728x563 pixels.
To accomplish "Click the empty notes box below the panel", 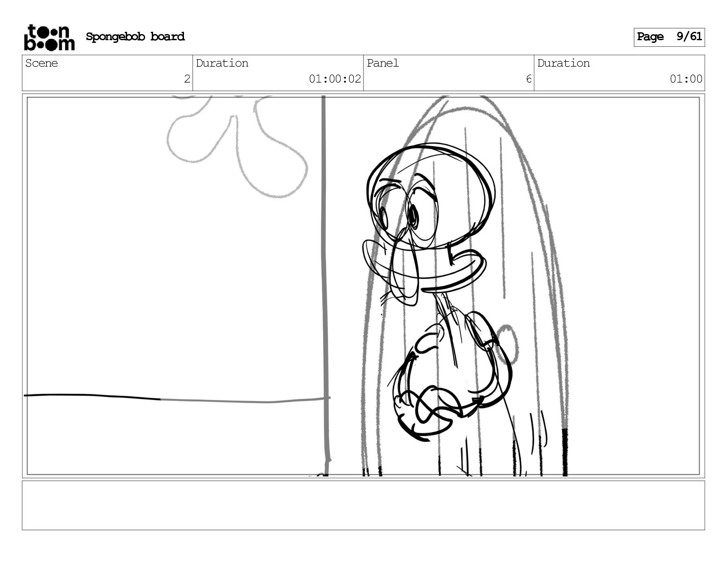I will coord(363,505).
